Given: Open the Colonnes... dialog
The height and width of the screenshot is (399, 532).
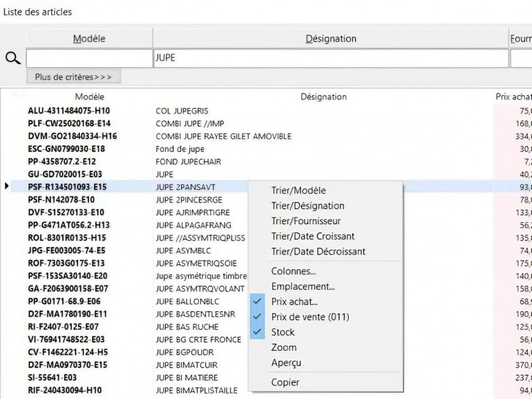Looking at the screenshot, I should click(x=293, y=271).
